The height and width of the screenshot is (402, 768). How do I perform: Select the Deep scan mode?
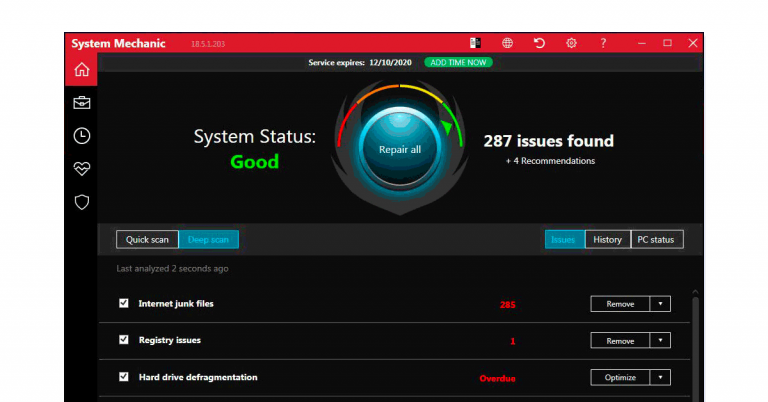click(209, 239)
